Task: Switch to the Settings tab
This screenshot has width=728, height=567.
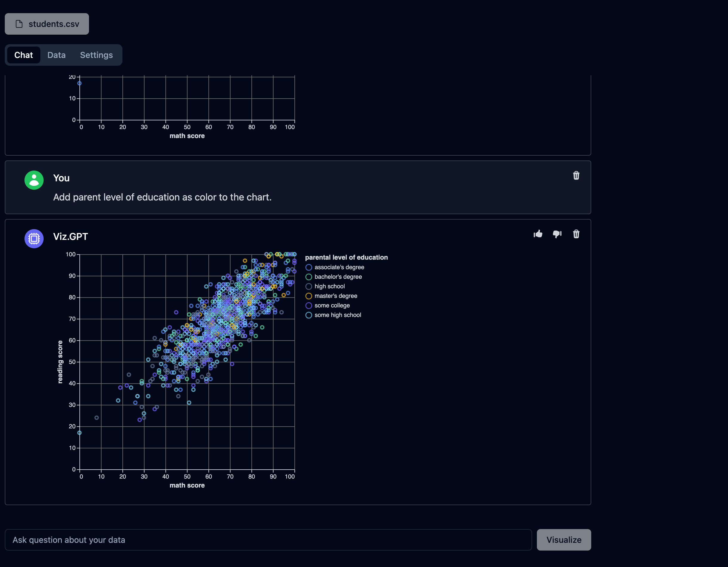Action: click(x=96, y=54)
